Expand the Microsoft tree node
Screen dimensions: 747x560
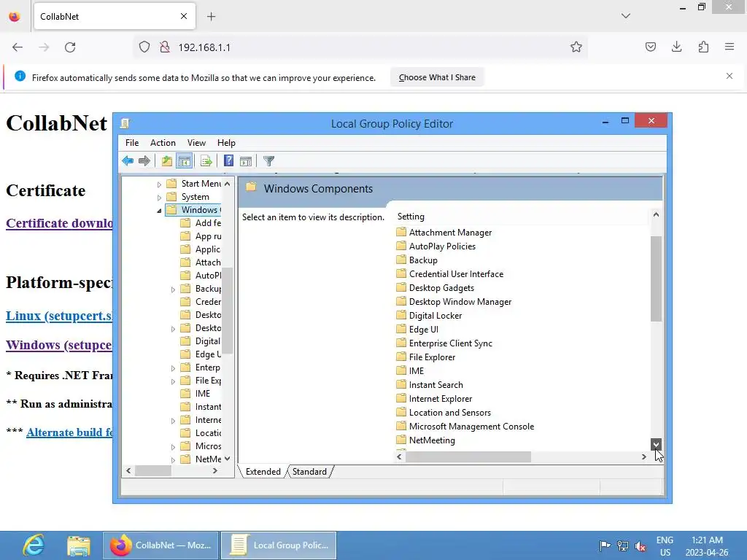(x=173, y=447)
